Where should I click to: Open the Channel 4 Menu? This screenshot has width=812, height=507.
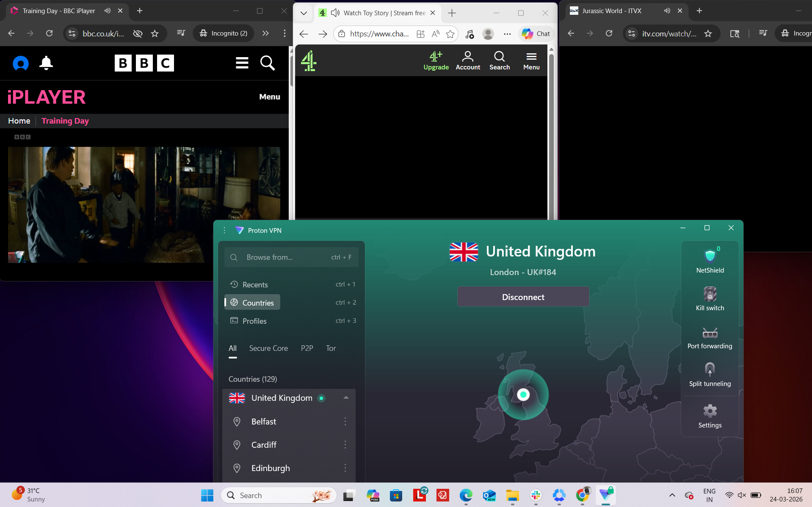coord(531,59)
